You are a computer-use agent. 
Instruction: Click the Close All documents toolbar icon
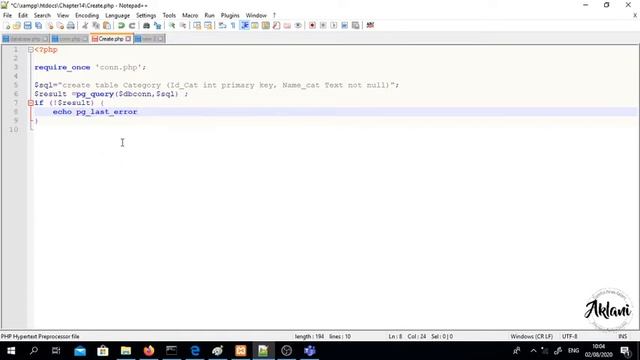[x=60, y=26]
